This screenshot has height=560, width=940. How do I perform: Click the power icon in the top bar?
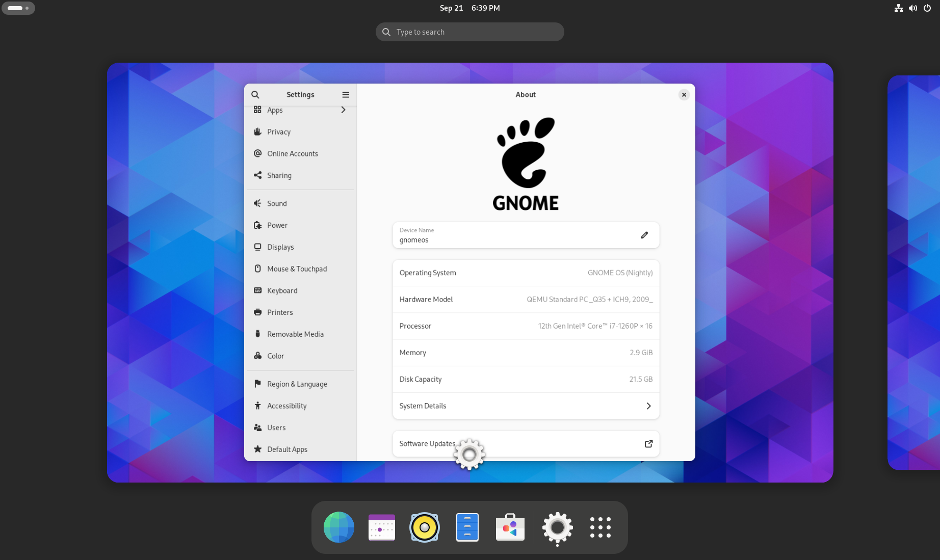tap(927, 8)
